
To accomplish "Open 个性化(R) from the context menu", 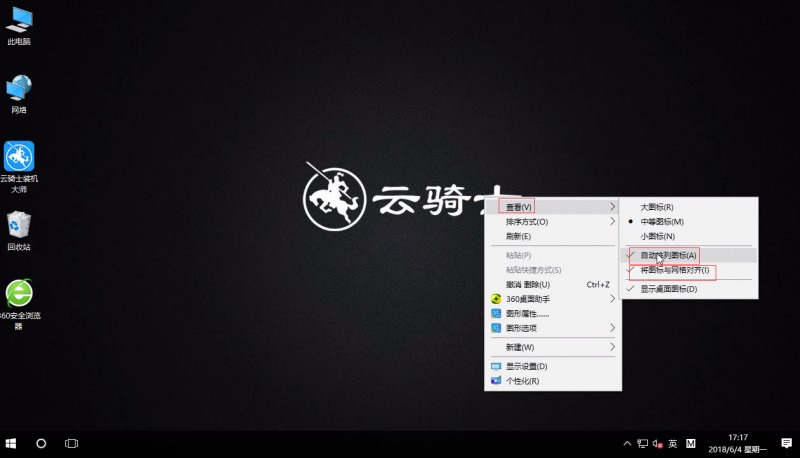I will (x=552, y=381).
